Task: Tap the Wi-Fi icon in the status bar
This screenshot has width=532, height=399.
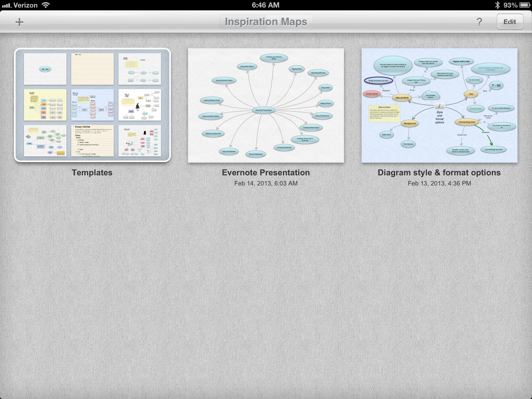Action: pyautogui.click(x=46, y=5)
